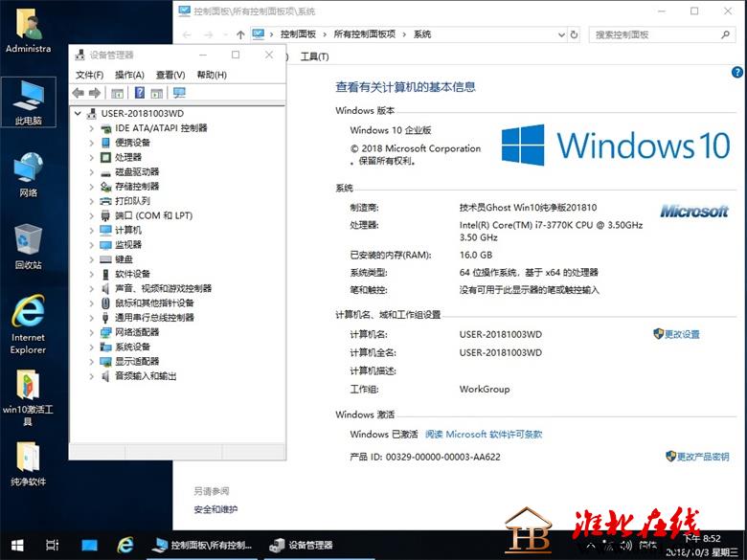Open Task View in the taskbar
The image size is (747, 560).
(52, 545)
